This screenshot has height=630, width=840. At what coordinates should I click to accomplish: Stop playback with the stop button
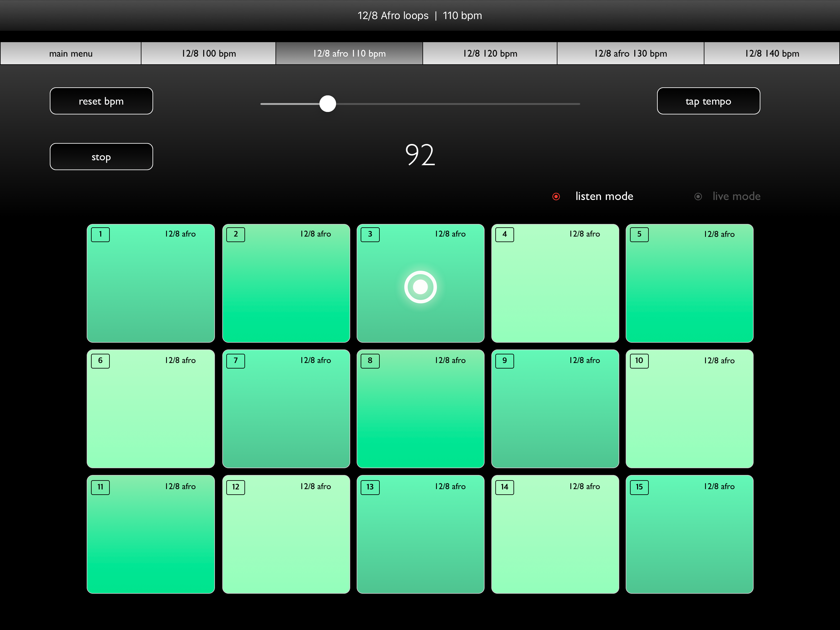coord(101,157)
